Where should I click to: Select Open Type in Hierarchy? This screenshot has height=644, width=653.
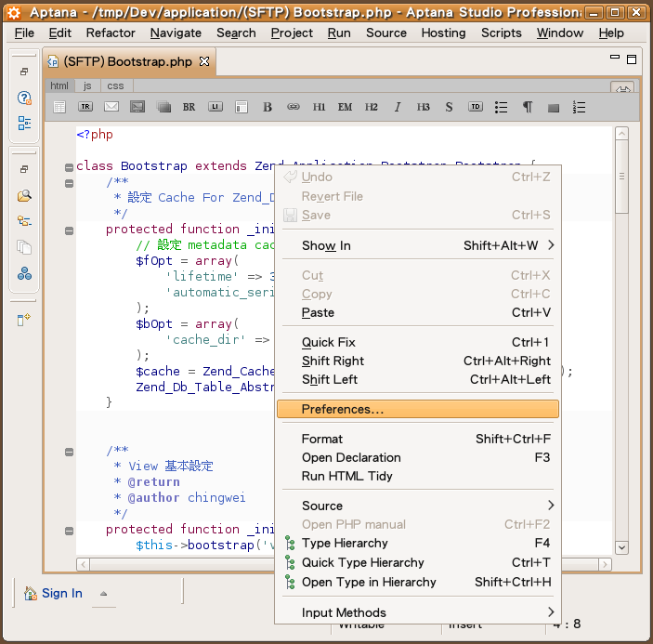coord(418,582)
